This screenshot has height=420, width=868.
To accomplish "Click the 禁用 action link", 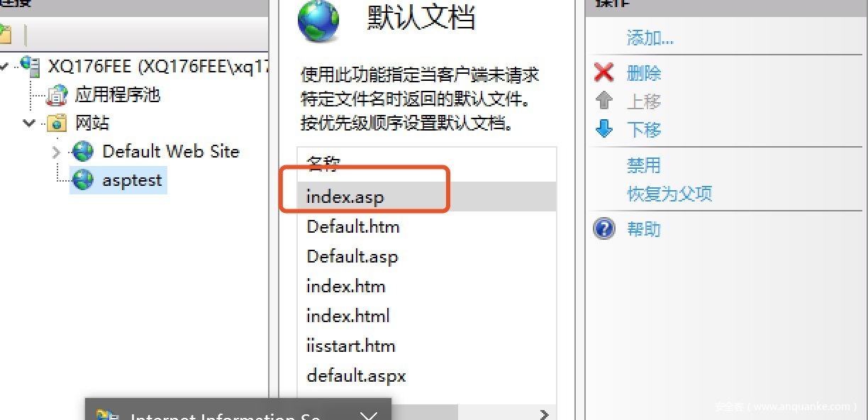I will click(643, 165).
